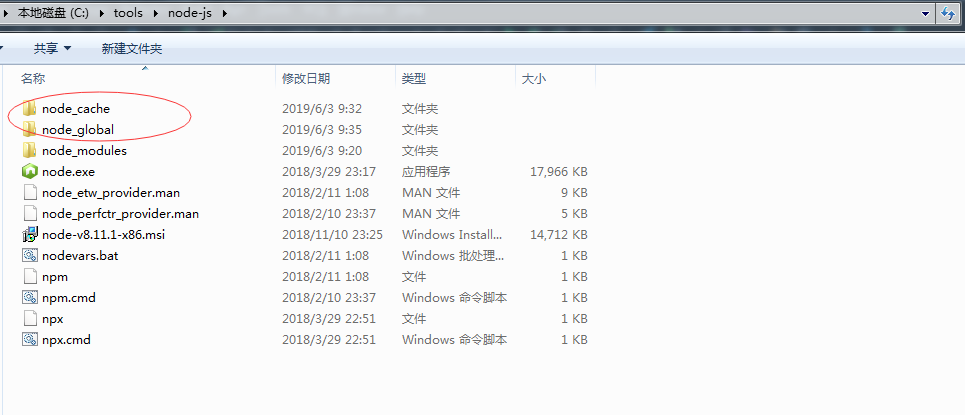
Task: Open the address bar history dropdown
Action: click(x=923, y=13)
